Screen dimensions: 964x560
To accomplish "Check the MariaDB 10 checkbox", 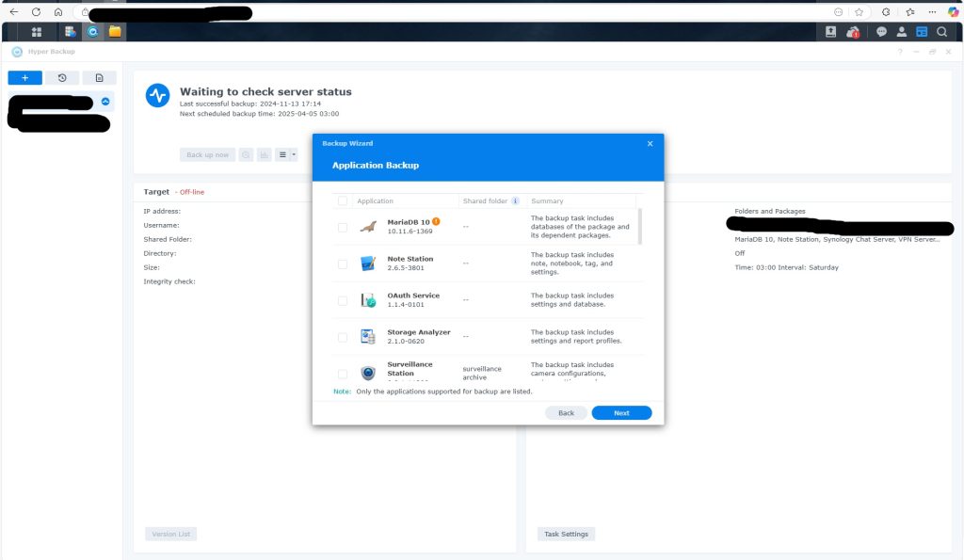I will click(343, 228).
